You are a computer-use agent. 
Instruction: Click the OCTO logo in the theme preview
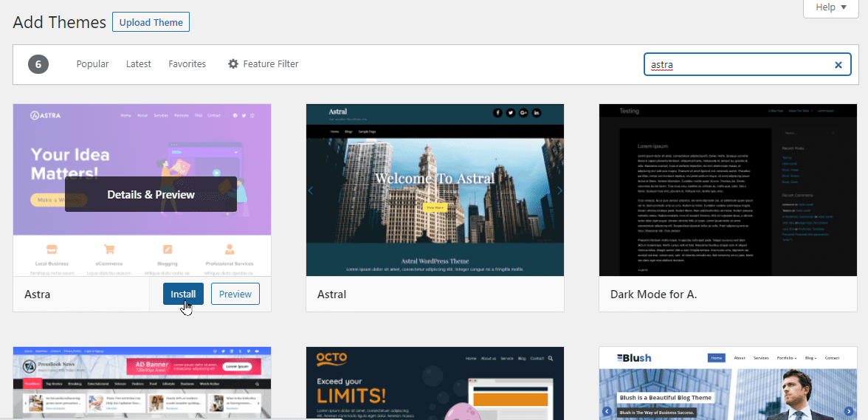point(331,359)
